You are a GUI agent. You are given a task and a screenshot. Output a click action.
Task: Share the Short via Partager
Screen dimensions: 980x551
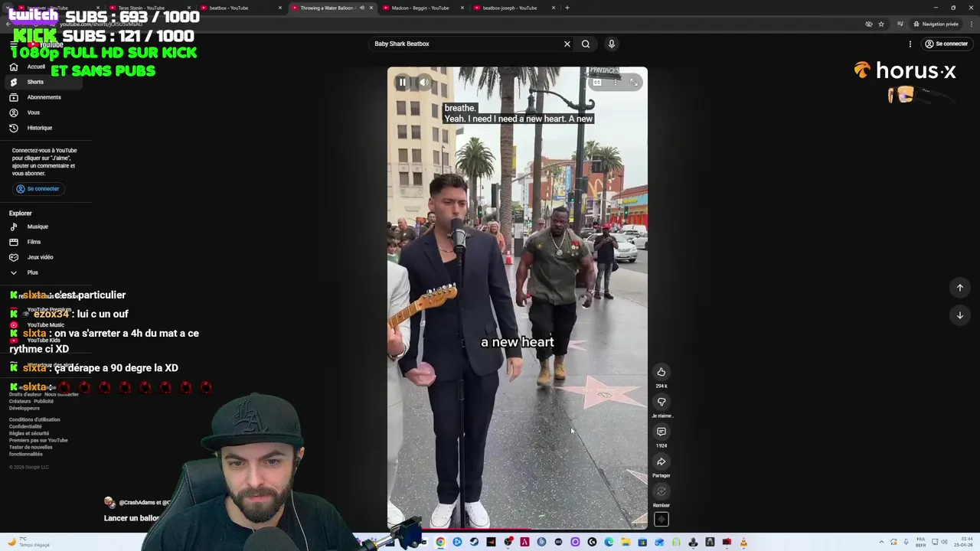point(661,461)
